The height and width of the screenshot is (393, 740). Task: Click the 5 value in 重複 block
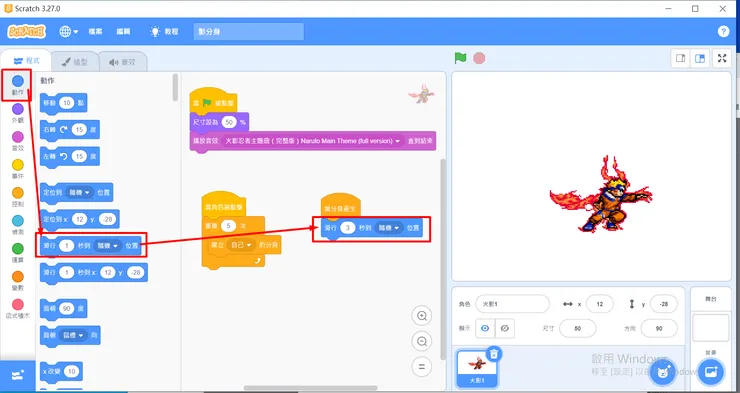(228, 226)
